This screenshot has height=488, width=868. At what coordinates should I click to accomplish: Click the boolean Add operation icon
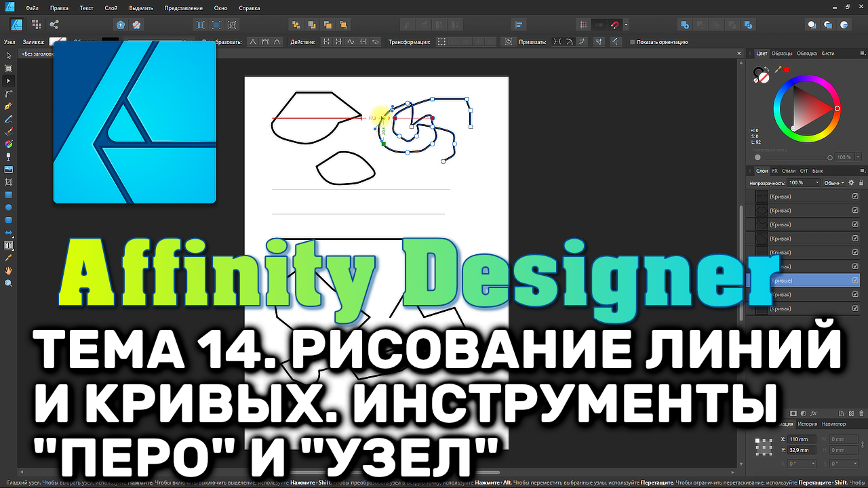tap(685, 25)
